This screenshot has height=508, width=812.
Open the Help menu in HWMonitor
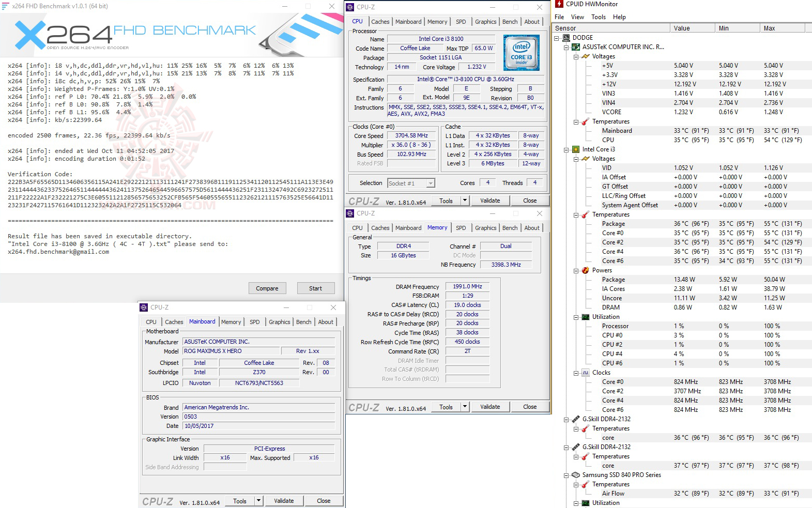(619, 17)
